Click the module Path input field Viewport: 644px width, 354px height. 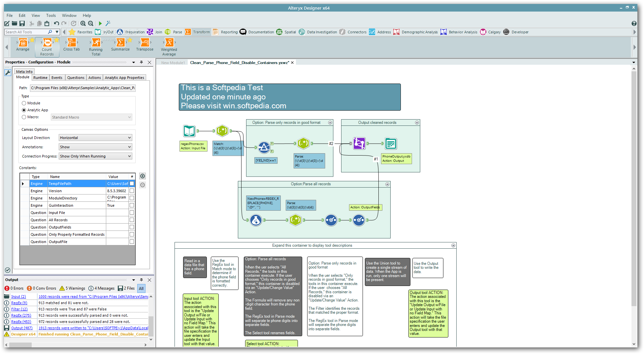click(x=83, y=88)
